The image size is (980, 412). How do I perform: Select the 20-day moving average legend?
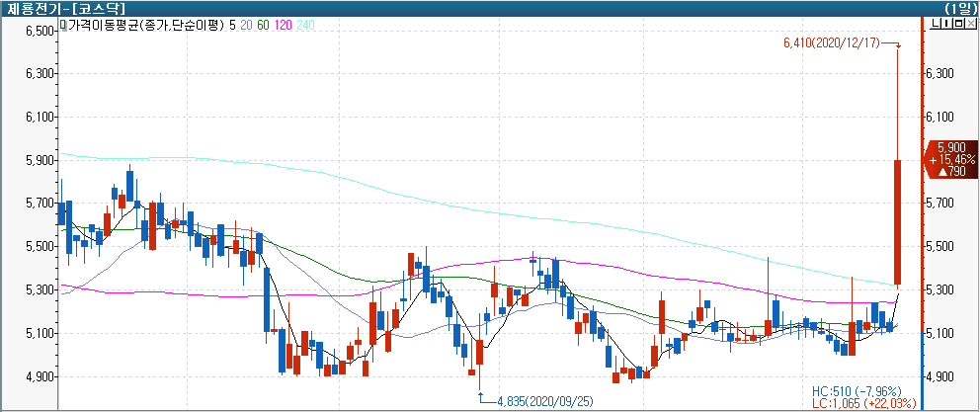coord(248,24)
